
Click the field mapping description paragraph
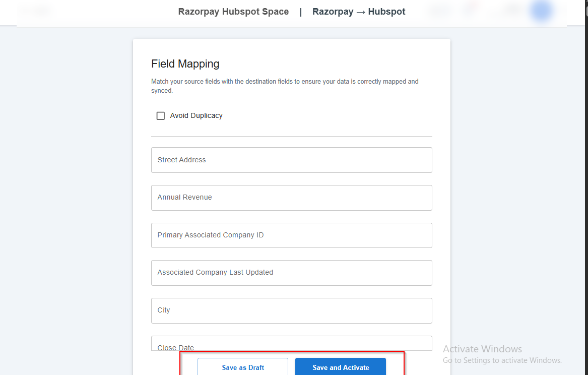pyautogui.click(x=285, y=86)
